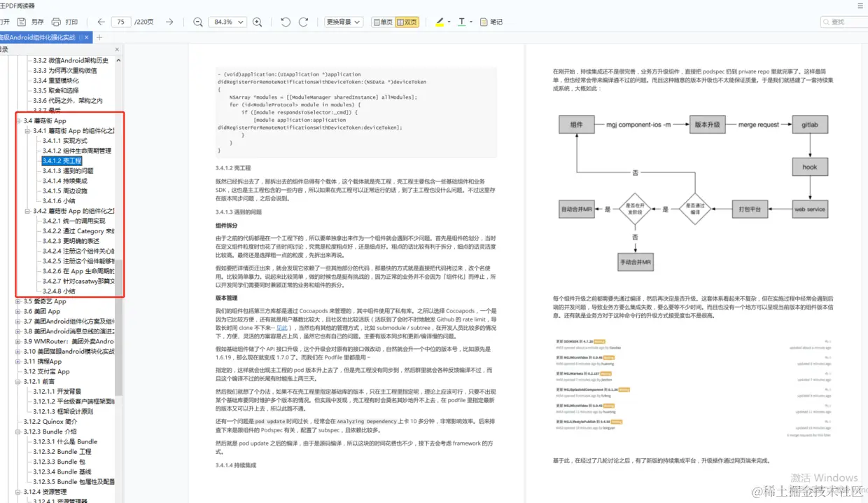
Task: Click the Save As (另存) icon
Action: (22, 22)
